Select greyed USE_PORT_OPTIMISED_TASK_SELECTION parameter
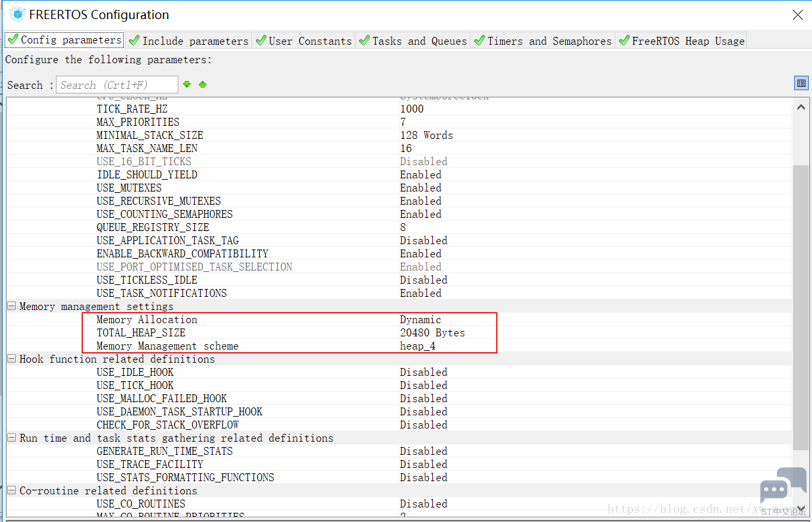Screen dimensions: 812x522 194,267
